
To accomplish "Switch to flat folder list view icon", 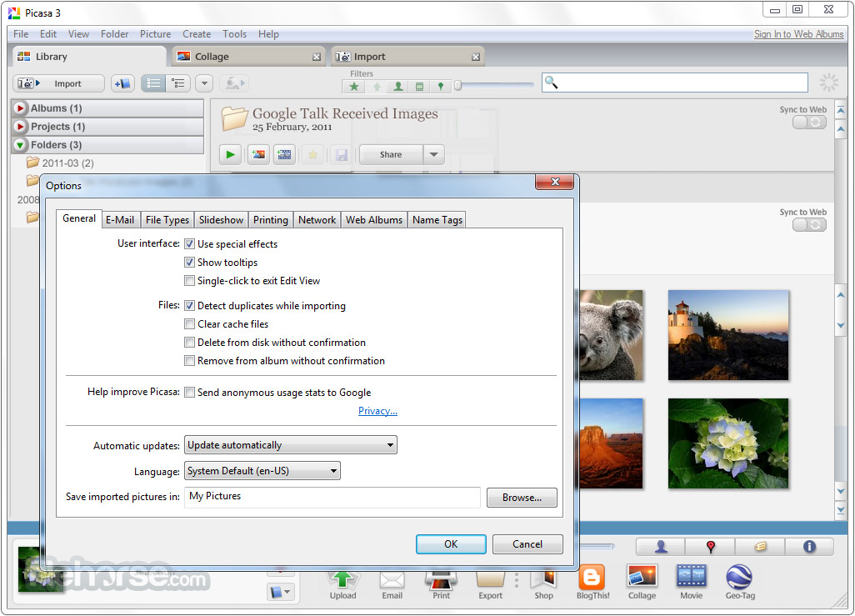I will (x=153, y=83).
